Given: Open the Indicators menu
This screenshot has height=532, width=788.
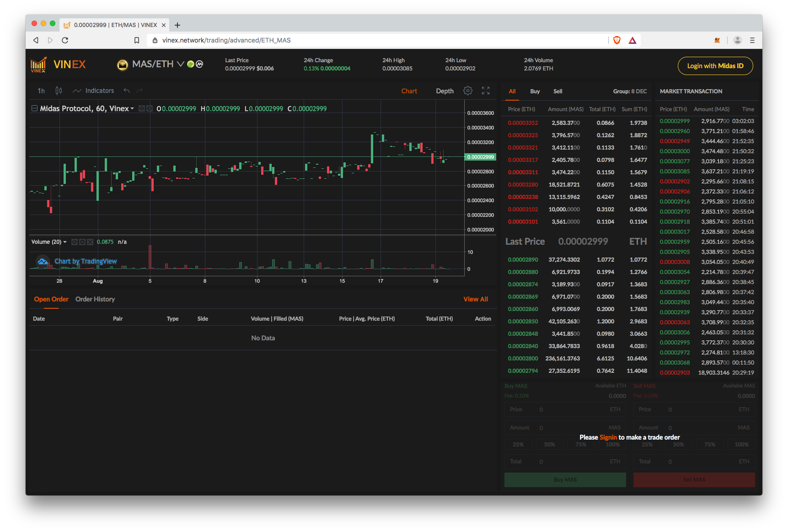Looking at the screenshot, I should pyautogui.click(x=93, y=91).
